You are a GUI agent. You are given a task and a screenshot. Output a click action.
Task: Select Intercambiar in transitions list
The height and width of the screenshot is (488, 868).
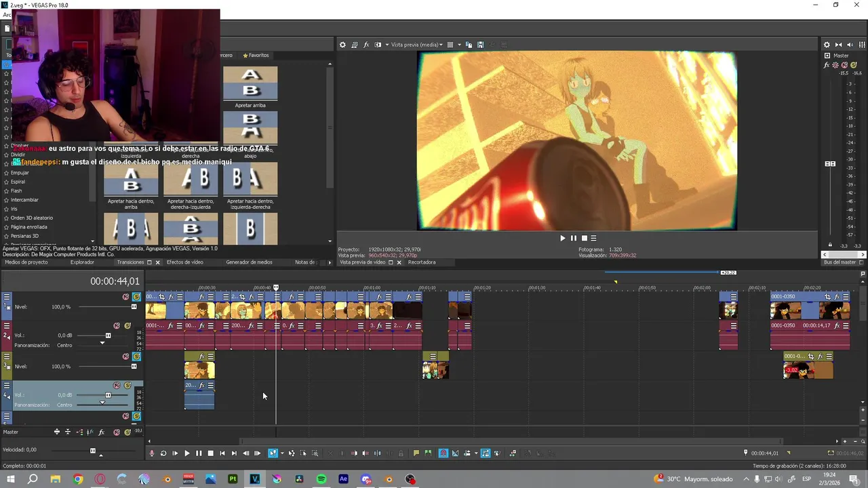pos(24,200)
